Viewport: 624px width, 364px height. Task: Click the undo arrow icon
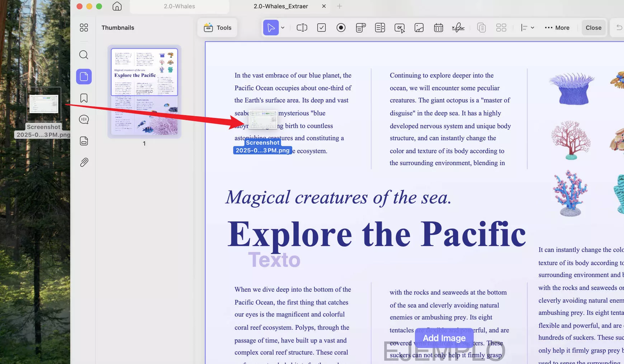[x=619, y=28]
